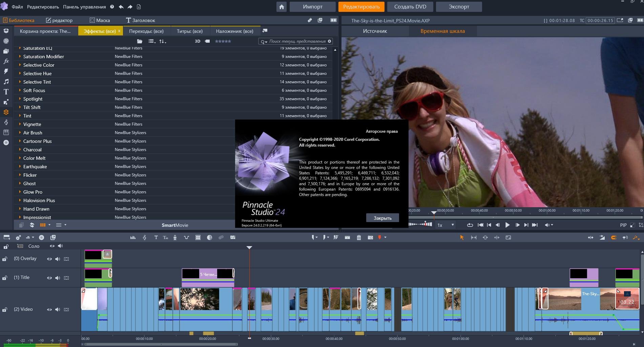Open the 1x playback speed dropdown
This screenshot has height=347, width=644.
point(445,225)
